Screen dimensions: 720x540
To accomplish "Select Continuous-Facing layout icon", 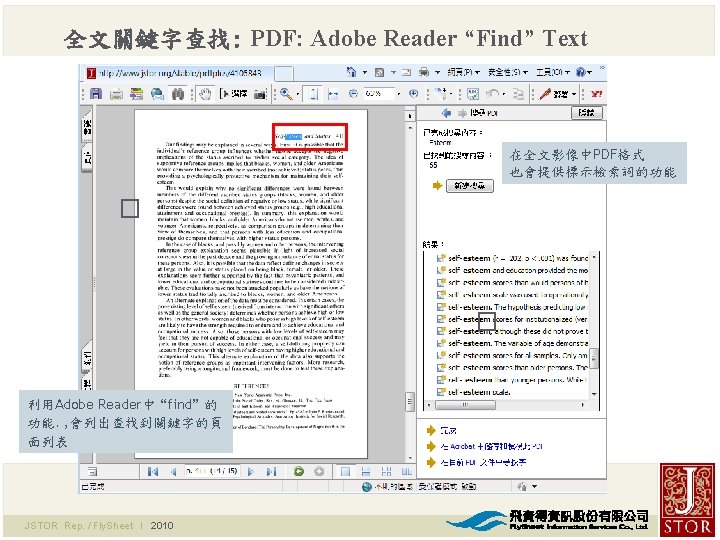I will pyautogui.click(x=386, y=472).
